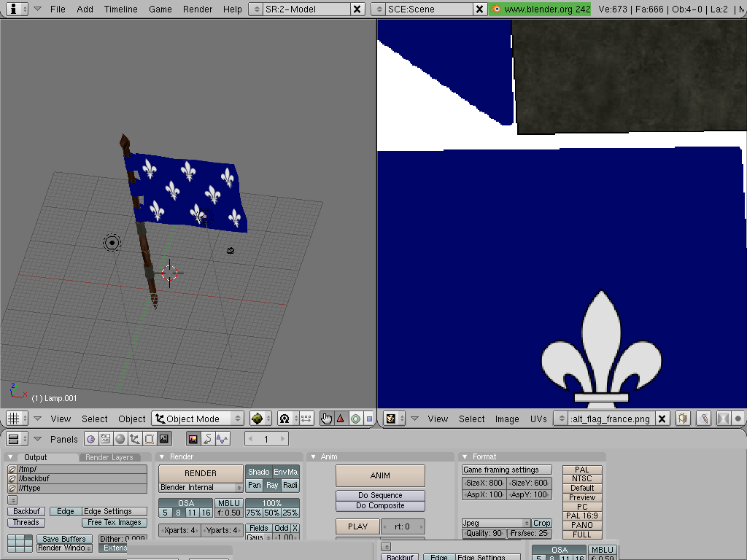747x560 pixels.
Task: Open the Timeline menu
Action: coord(120,9)
